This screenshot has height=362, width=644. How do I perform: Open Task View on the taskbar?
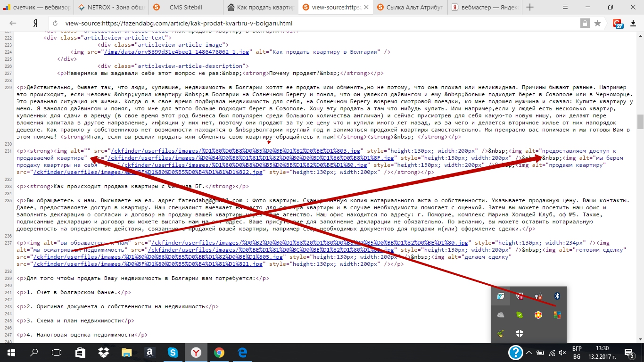click(x=57, y=352)
